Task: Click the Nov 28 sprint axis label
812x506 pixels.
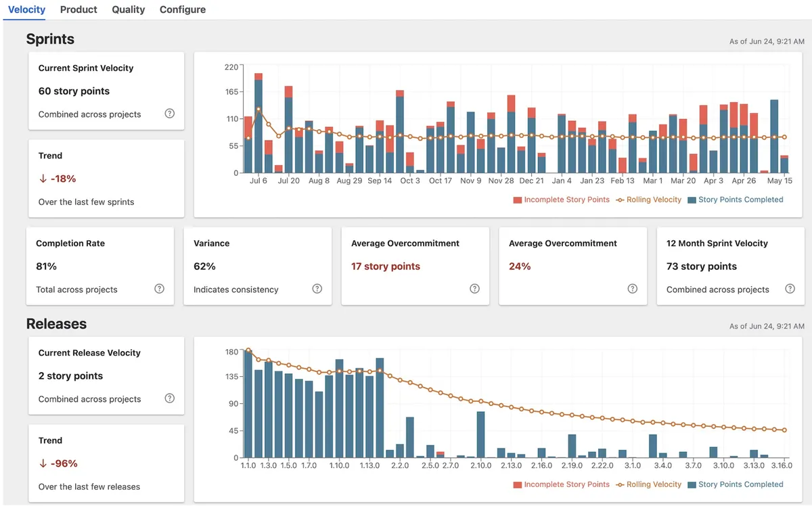Action: tap(501, 181)
